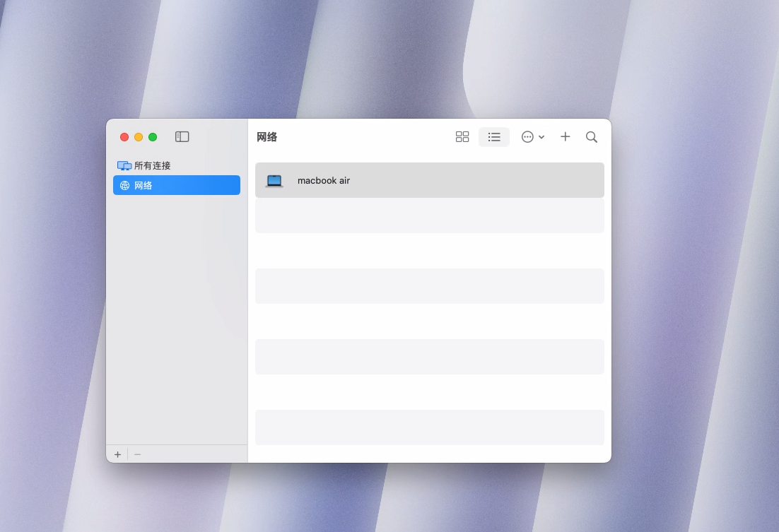This screenshot has height=532, width=779.
Task: Zoom the window with green button
Action: (x=153, y=137)
